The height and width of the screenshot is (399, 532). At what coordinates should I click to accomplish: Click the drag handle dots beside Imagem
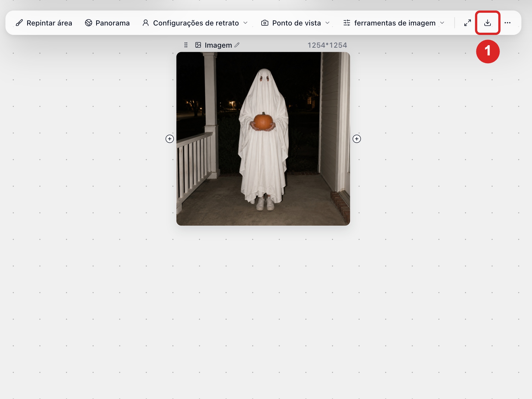pos(186,45)
